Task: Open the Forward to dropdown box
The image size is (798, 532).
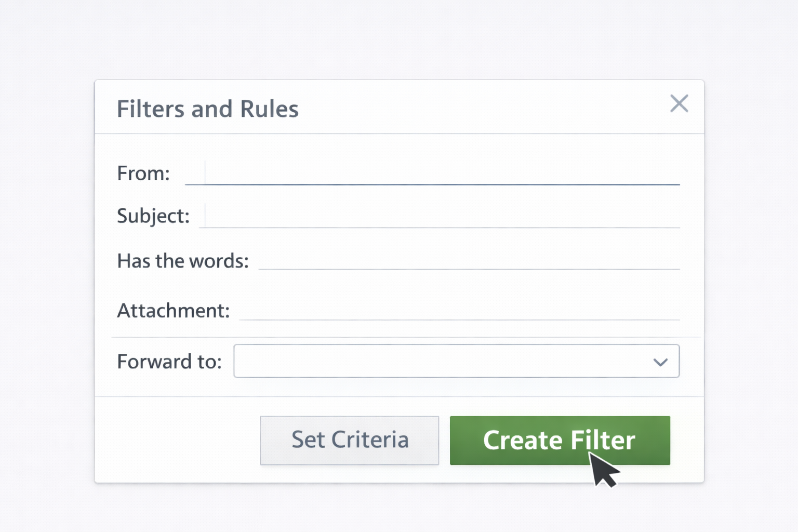Action: pyautogui.click(x=442, y=361)
